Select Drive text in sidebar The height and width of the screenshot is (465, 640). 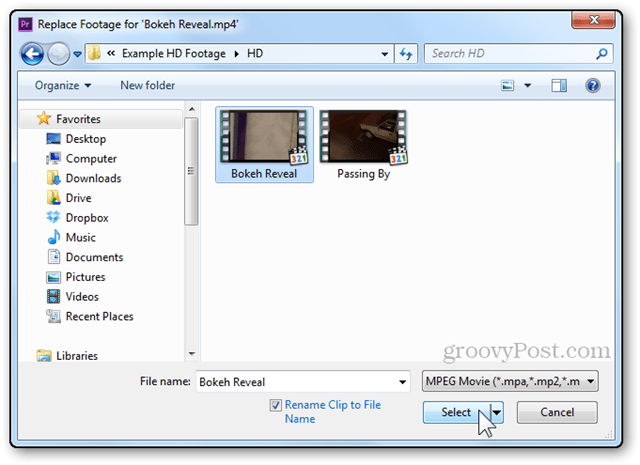click(78, 198)
